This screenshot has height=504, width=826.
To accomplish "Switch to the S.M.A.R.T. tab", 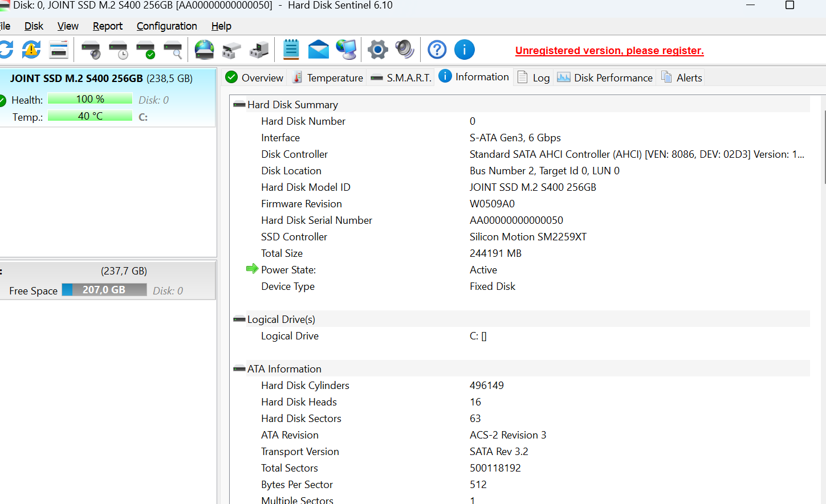I will click(401, 78).
